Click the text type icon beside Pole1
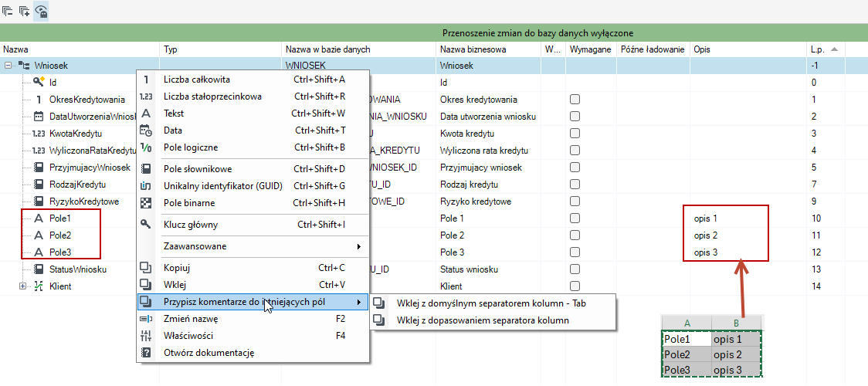 point(39,218)
